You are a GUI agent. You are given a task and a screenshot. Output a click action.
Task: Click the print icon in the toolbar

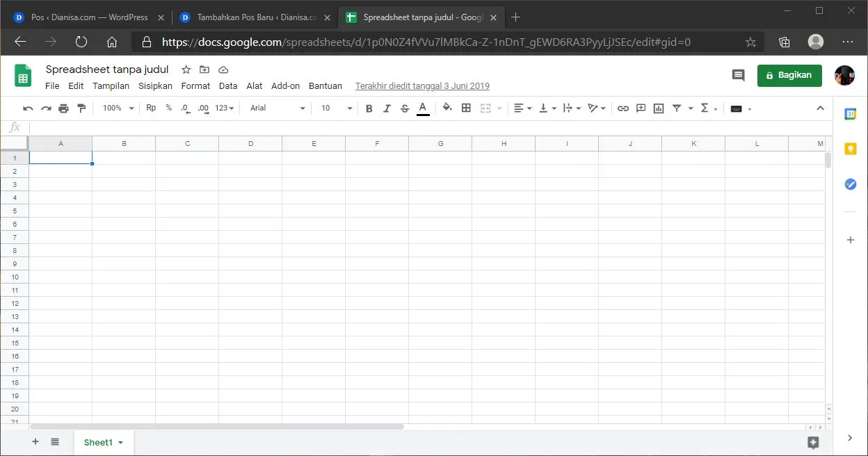coord(63,108)
